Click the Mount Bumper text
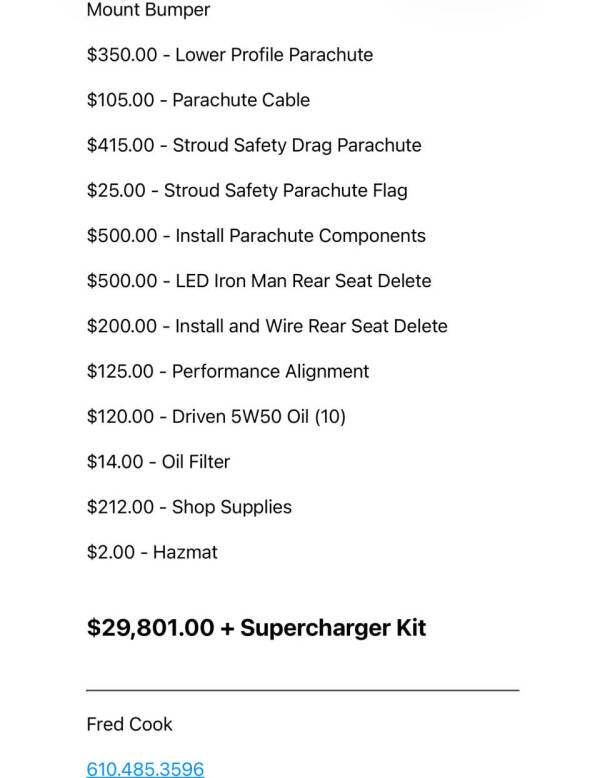 148,10
